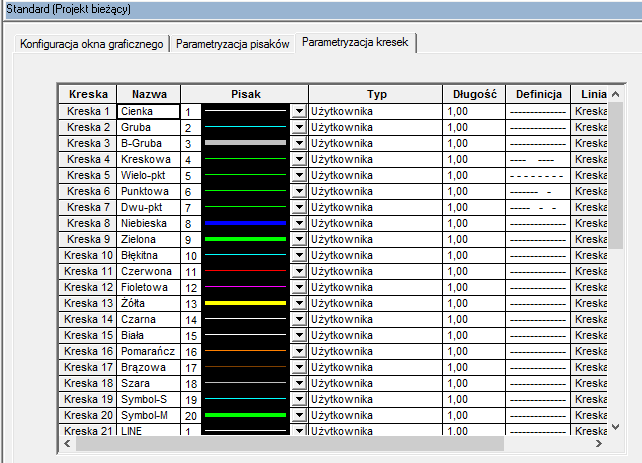
Task: Select the Kreska 5 row header
Action: tap(88, 175)
